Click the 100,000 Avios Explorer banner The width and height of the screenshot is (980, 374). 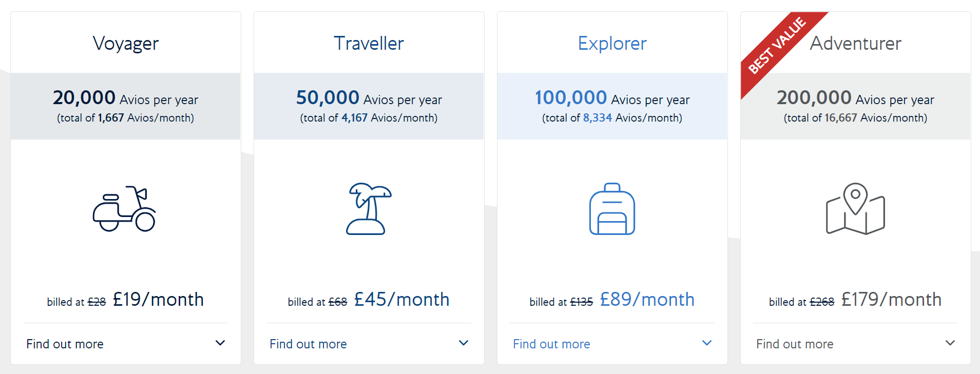coord(612,106)
